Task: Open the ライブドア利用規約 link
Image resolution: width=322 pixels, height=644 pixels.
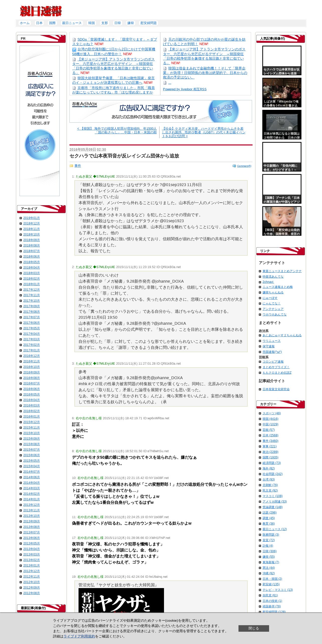Action: [x=79, y=636]
